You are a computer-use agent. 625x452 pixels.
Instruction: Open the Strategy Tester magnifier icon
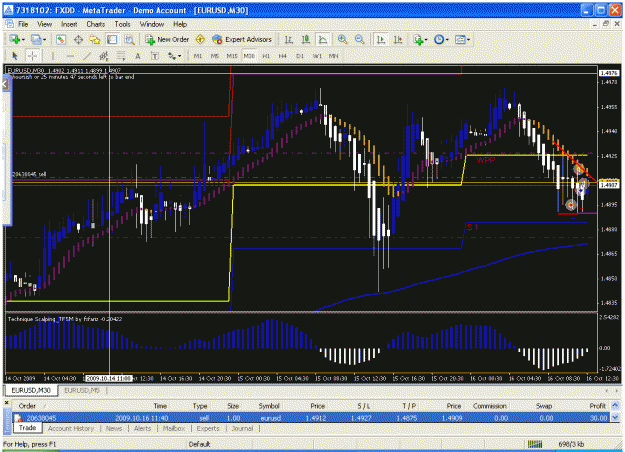point(130,39)
